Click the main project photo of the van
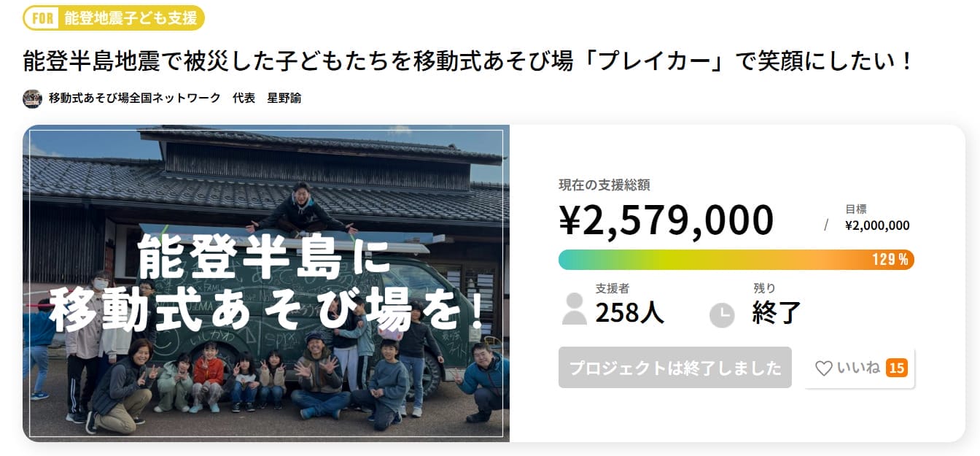Viewport: 980px width, 456px height. pyautogui.click(x=266, y=283)
